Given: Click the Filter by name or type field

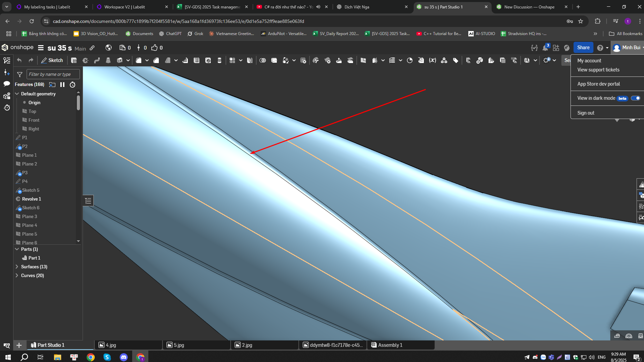Looking at the screenshot, I should click(x=53, y=74).
